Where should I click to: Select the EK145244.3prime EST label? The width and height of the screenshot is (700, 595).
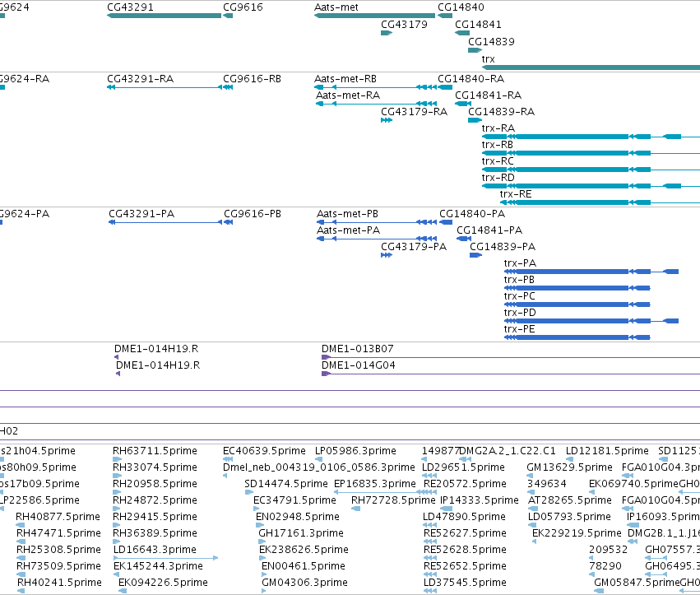tap(158, 566)
